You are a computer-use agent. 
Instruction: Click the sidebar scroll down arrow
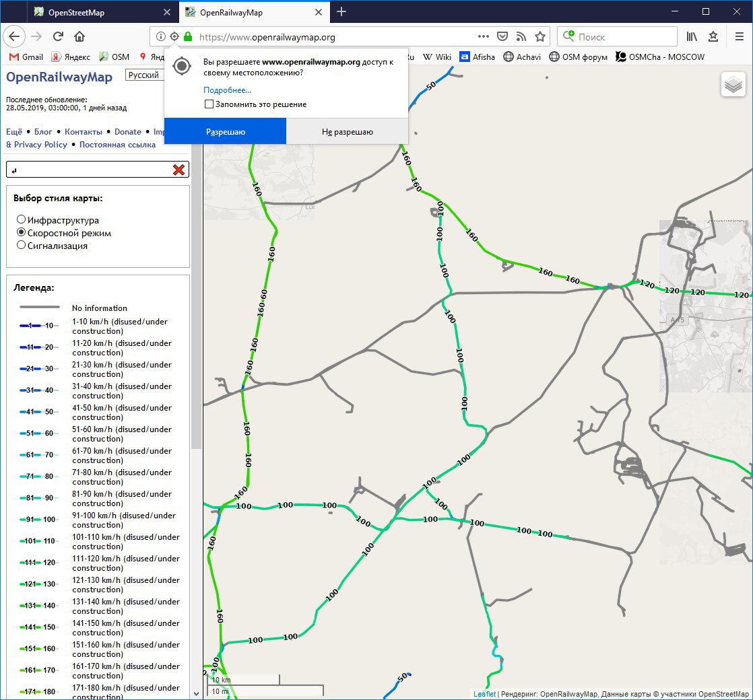click(x=196, y=694)
